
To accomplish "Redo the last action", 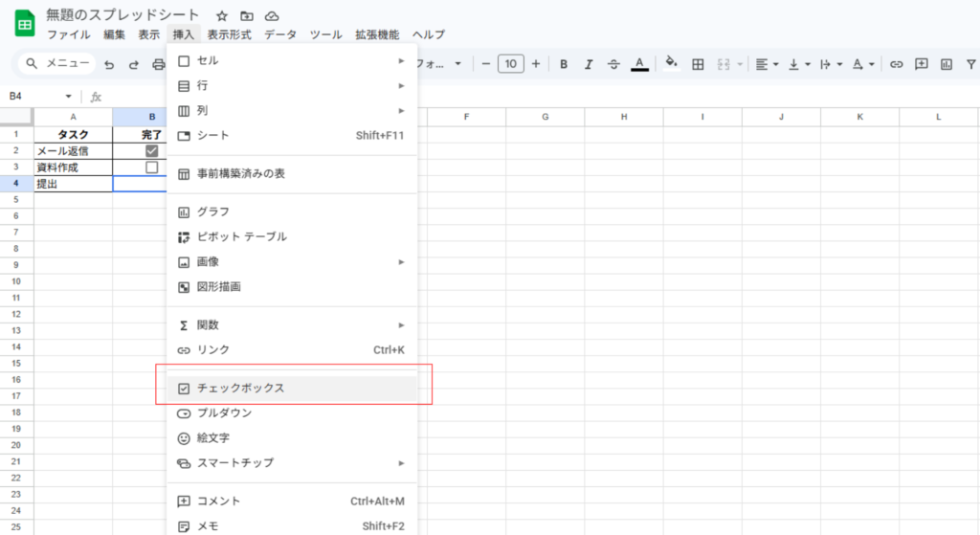I will pos(134,64).
